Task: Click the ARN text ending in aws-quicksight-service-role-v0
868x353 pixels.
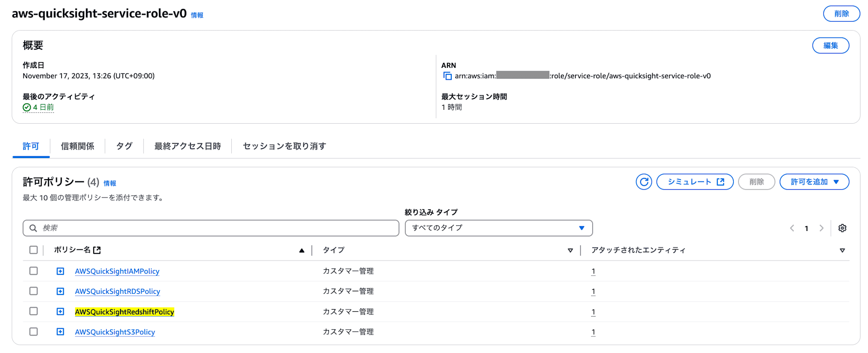Action: (583, 76)
